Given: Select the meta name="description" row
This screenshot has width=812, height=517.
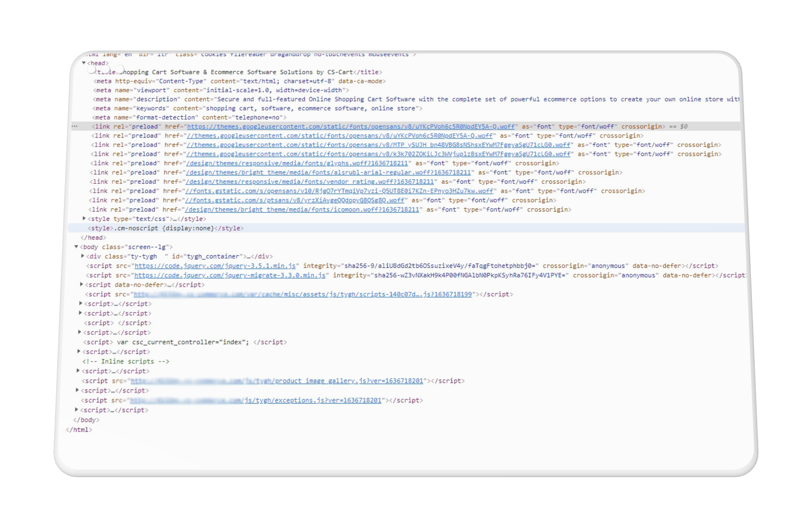Looking at the screenshot, I should (416, 99).
